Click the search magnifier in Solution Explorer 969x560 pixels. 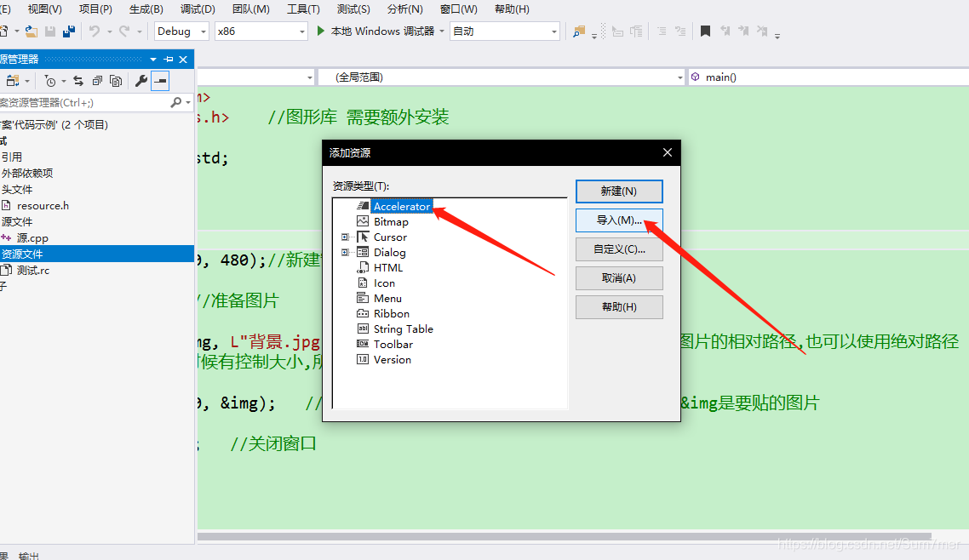pos(176,102)
